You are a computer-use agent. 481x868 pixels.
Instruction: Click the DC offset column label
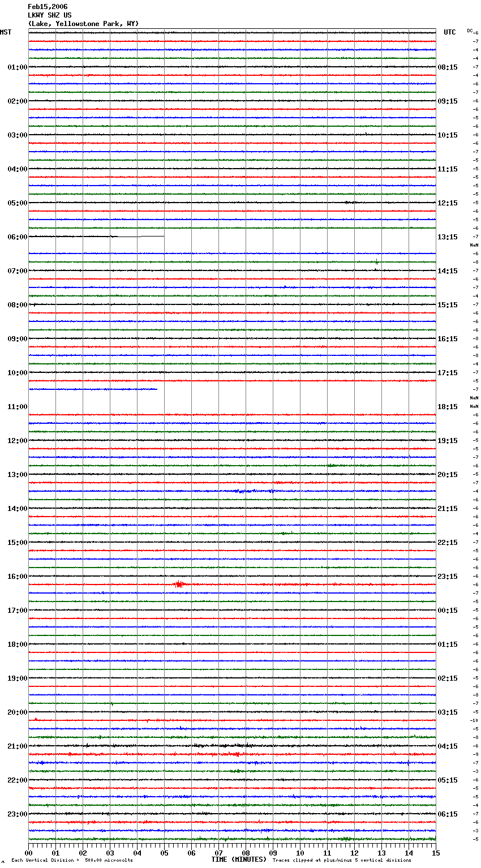pyautogui.click(x=470, y=31)
